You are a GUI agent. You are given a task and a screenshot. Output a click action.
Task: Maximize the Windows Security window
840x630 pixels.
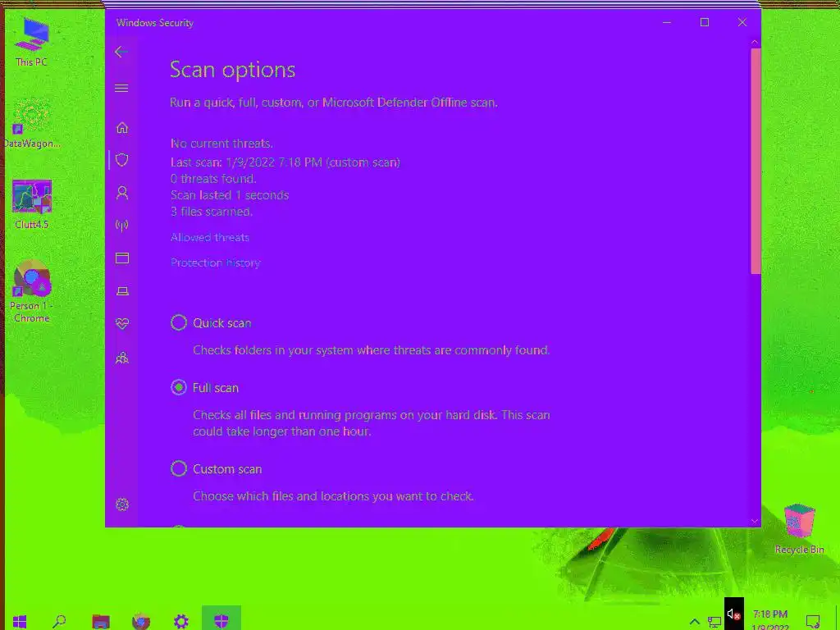tap(705, 22)
